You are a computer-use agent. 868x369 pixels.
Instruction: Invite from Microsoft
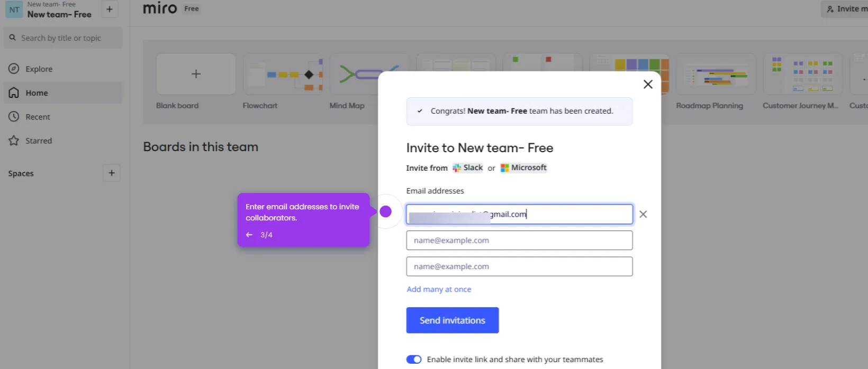pyautogui.click(x=524, y=168)
